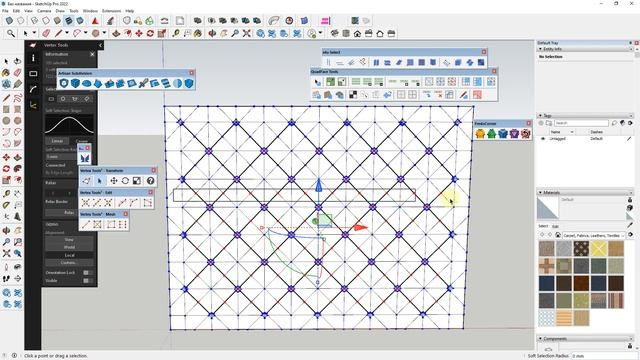Open the Draw menu
This screenshot has height=360, width=640.
coord(60,11)
